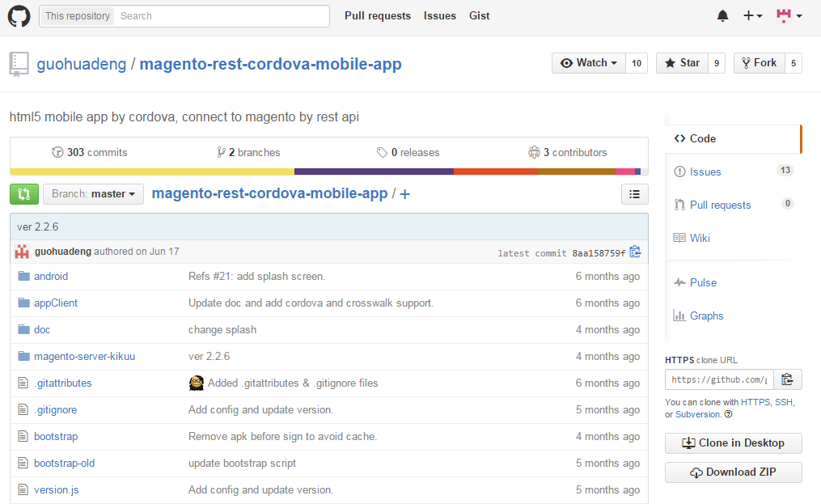This screenshot has width=821, height=504.
Task: Select the Issues tab in sidebar
Action: coord(733,172)
